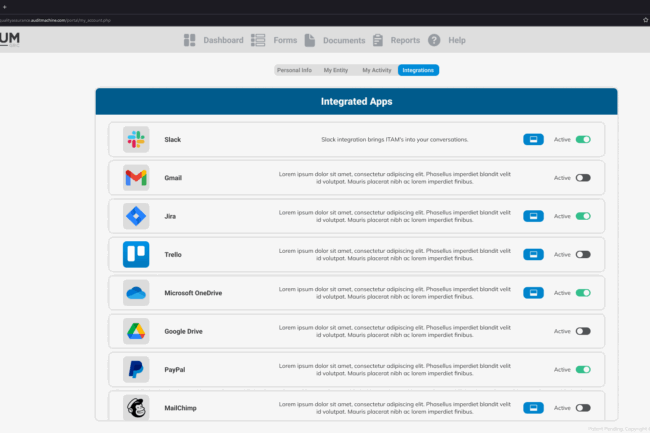Disable the Slack integration toggle
Viewport: 650px width, 433px height.
[x=583, y=140]
